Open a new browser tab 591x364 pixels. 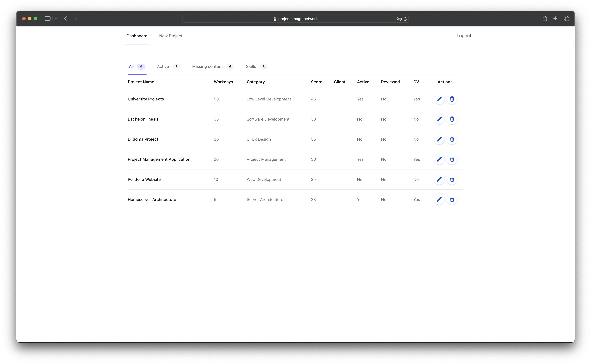click(x=555, y=18)
